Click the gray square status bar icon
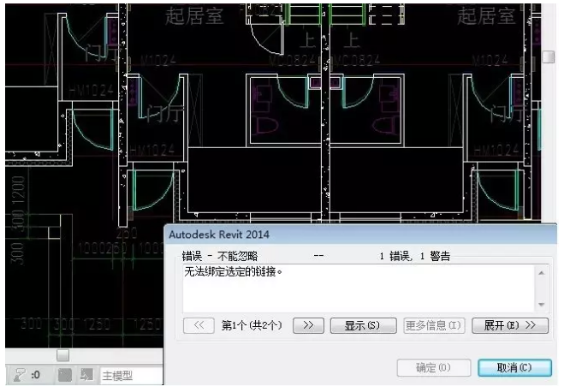Image resolution: width=564 pixels, height=392 pixels. pos(66,375)
